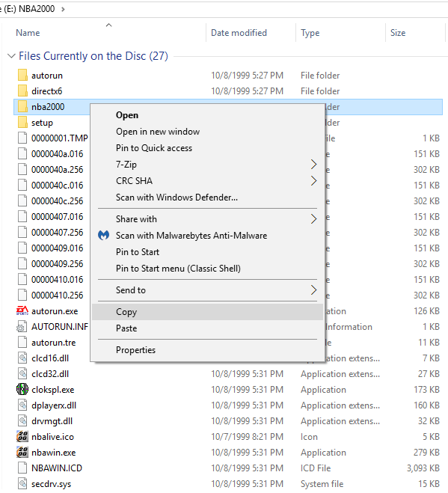Click the 279 KB size of nbawin.exe
The width and height of the screenshot is (448, 493).
426,453
